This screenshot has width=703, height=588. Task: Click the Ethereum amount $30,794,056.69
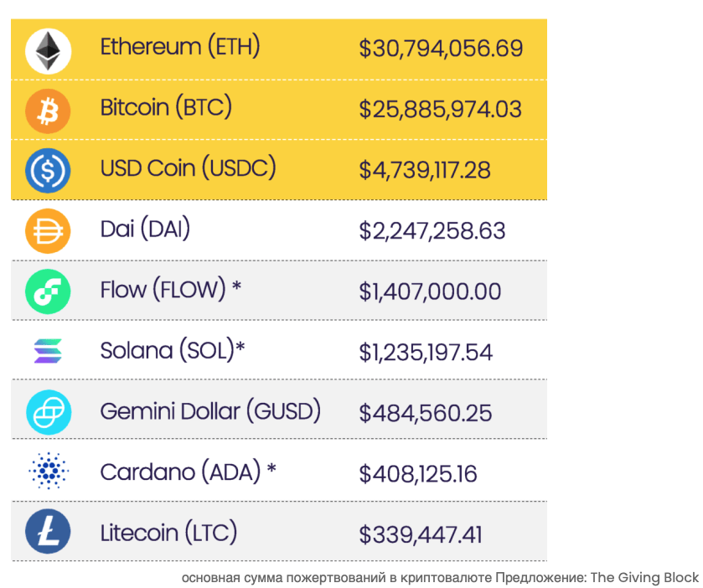pos(441,49)
